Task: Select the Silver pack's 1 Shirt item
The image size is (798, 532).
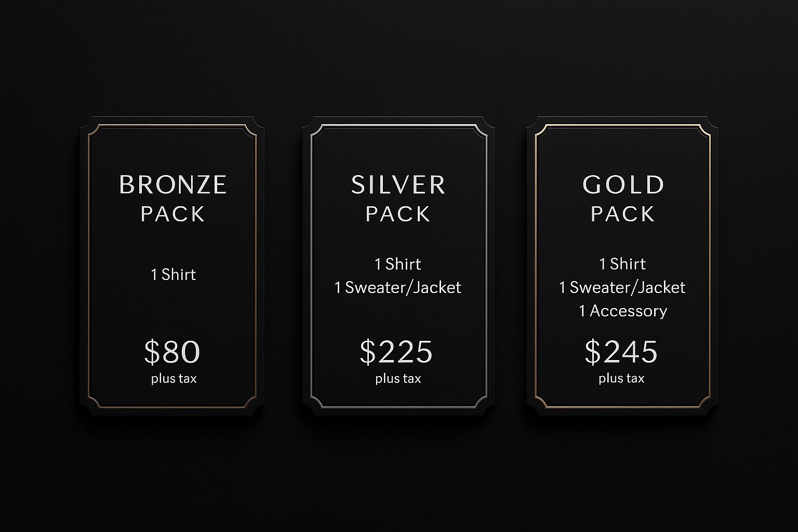Action: click(x=398, y=264)
